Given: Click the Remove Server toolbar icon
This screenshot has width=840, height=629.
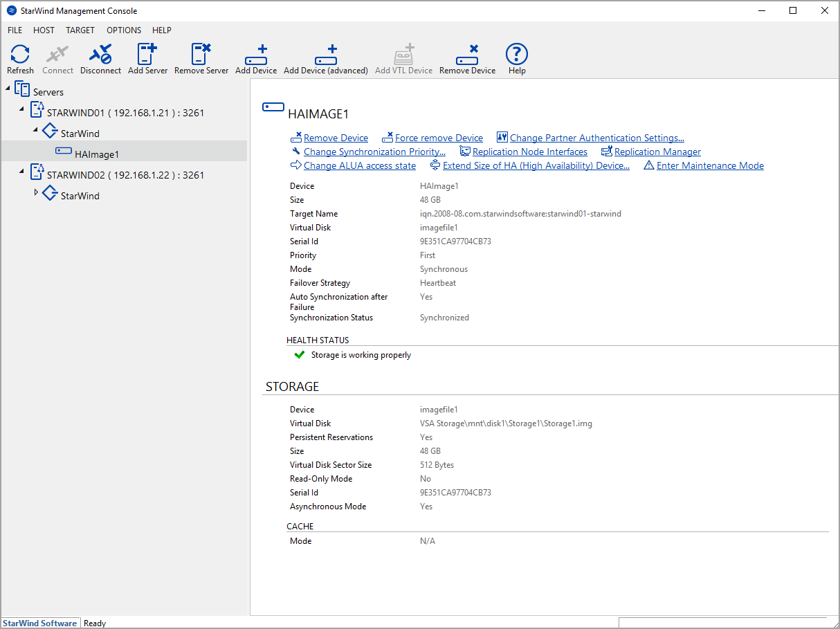Looking at the screenshot, I should point(201,55).
